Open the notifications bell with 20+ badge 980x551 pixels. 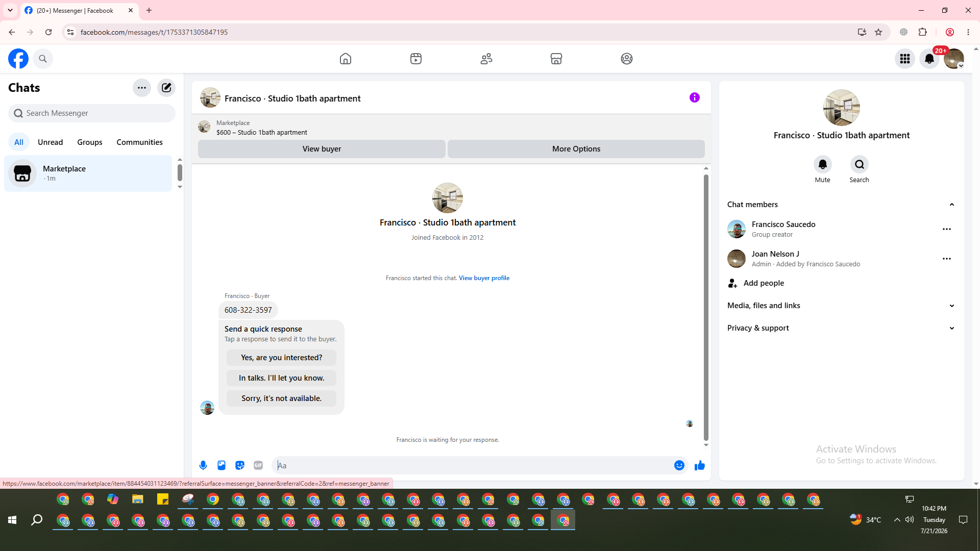tap(929, 59)
